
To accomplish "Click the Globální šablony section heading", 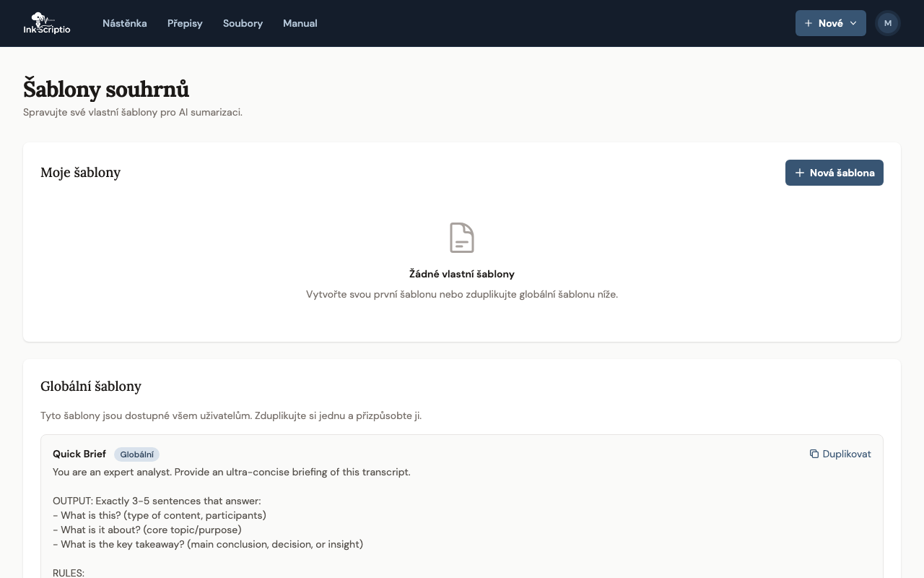I will click(91, 387).
